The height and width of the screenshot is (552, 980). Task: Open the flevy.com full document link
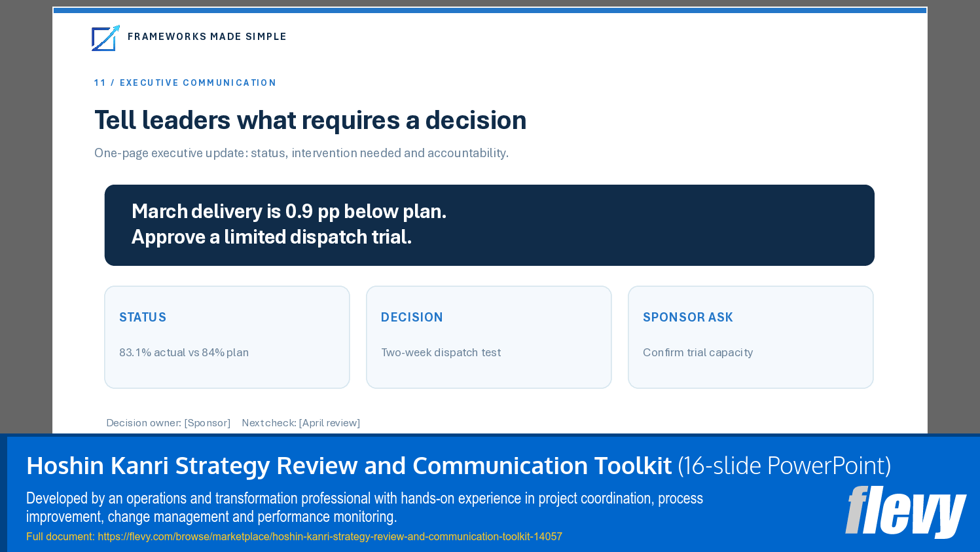tap(330, 537)
